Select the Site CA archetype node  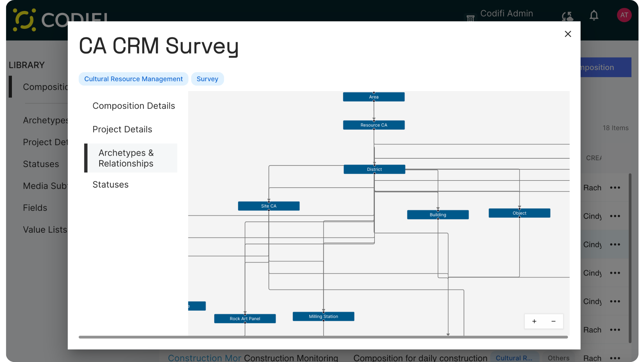point(269,206)
